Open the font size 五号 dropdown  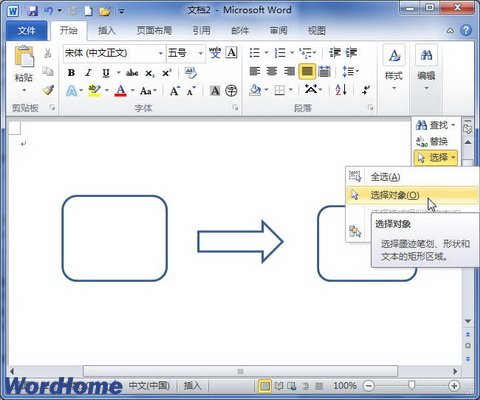200,53
